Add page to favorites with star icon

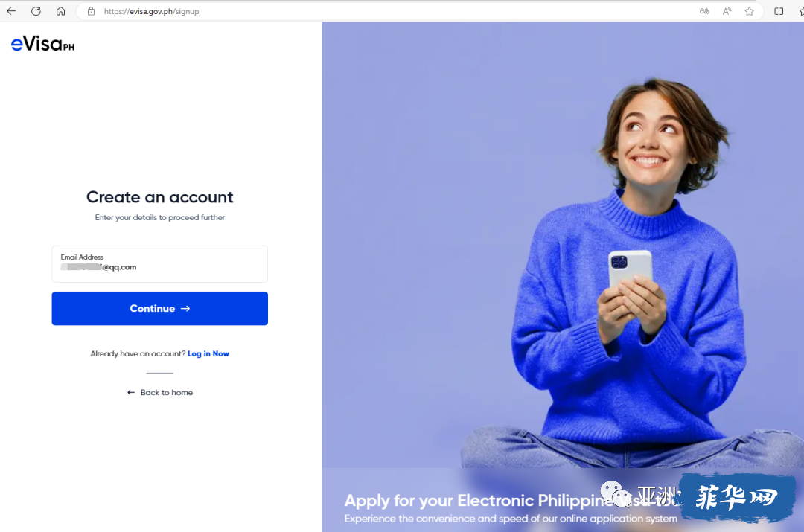pyautogui.click(x=750, y=11)
